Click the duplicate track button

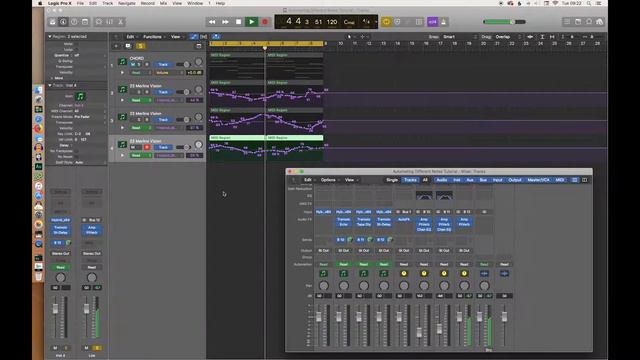[128, 46]
